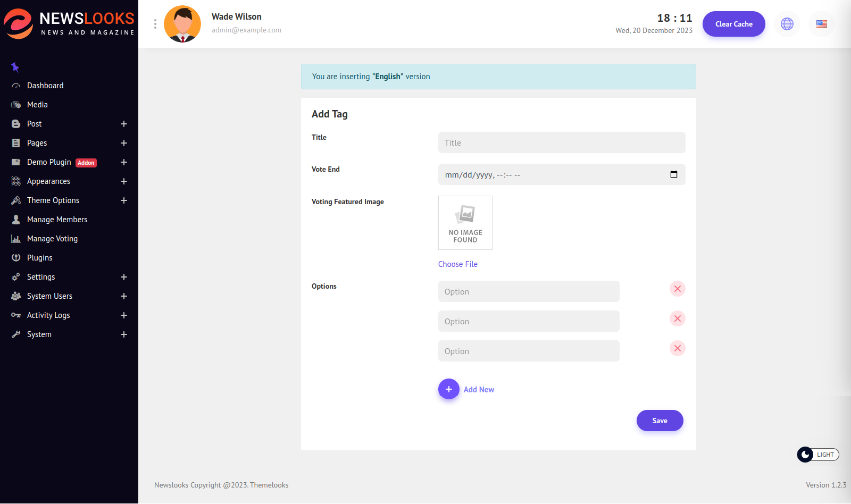851x504 pixels.
Task: Remove the third Option field
Action: pos(677,348)
